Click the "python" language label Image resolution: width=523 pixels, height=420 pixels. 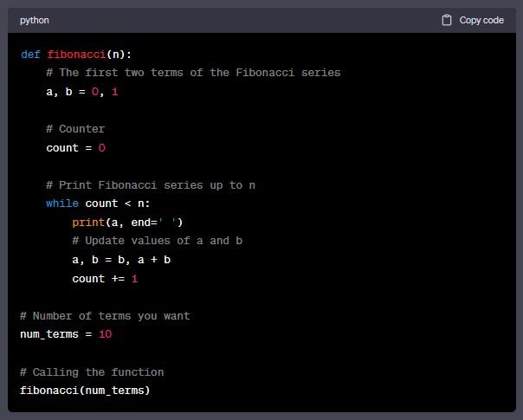click(35, 21)
